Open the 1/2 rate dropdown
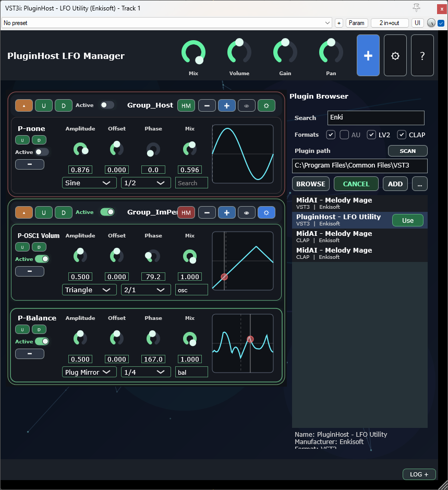This screenshot has width=448, height=490. coord(146,183)
